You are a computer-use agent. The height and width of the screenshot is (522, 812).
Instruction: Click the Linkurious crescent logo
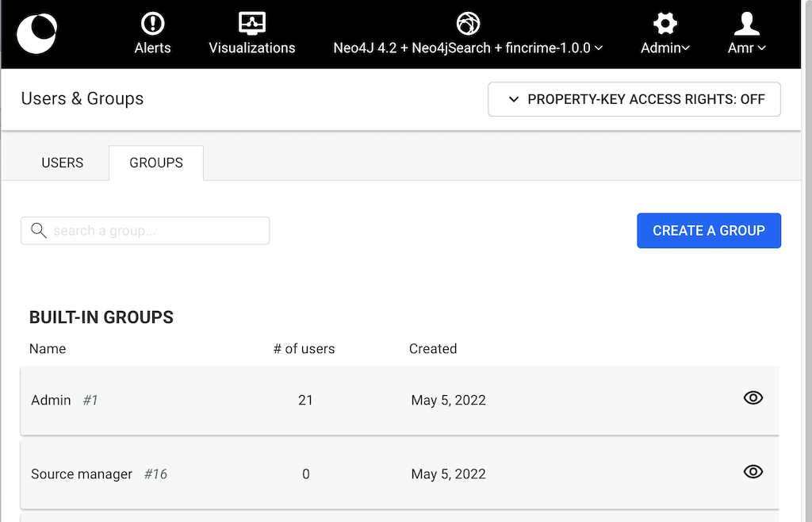36,33
